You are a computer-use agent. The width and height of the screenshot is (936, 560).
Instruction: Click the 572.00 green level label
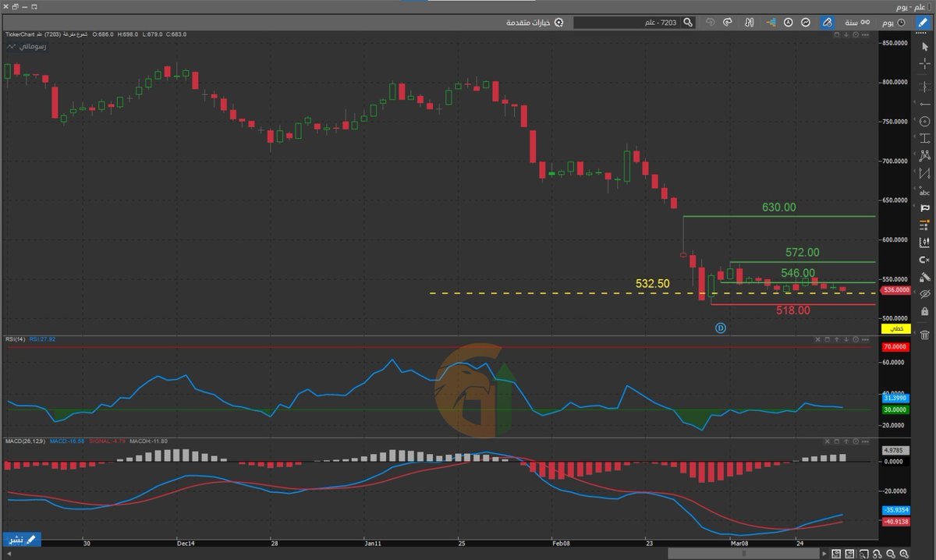(803, 252)
